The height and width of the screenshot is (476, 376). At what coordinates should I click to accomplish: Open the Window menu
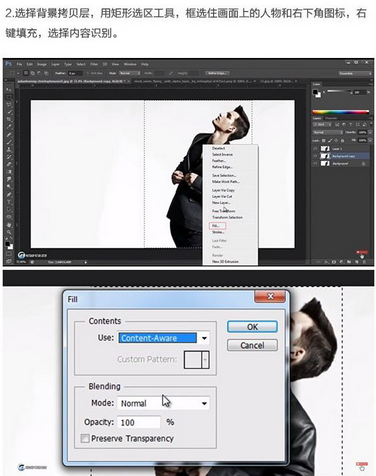pyautogui.click(x=130, y=64)
